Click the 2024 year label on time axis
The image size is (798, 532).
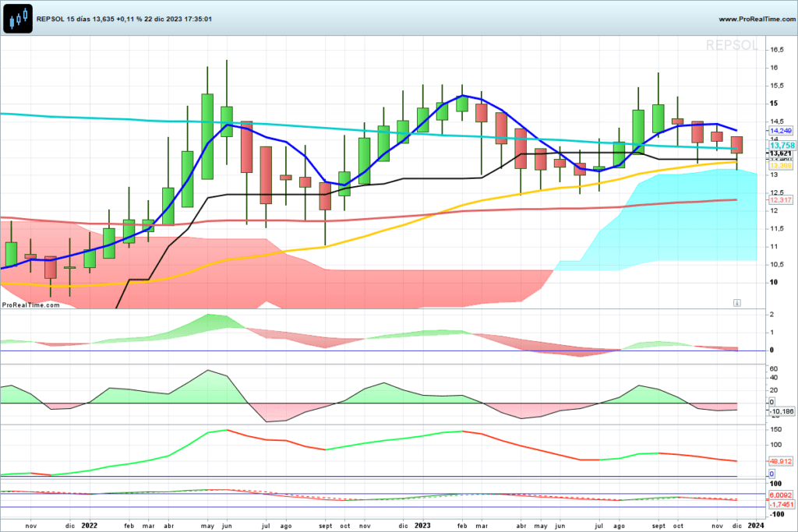pos(756,526)
